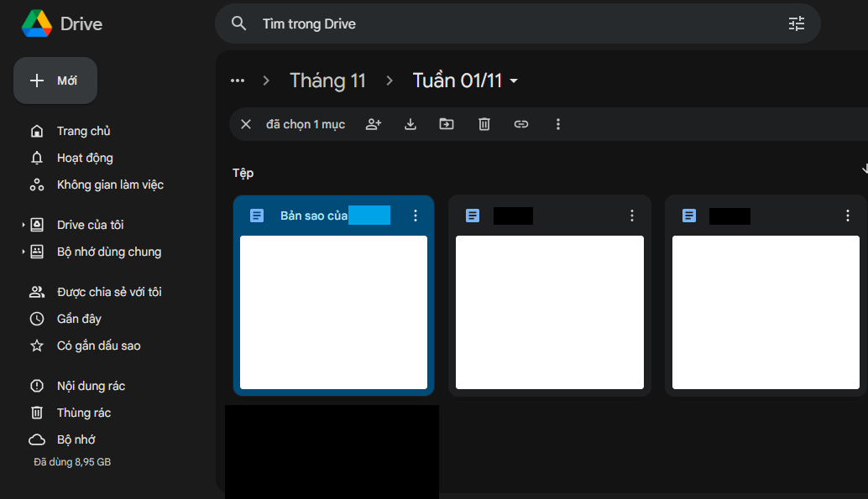Click the Mới button
Viewport: 868px width, 499px height.
[55, 81]
